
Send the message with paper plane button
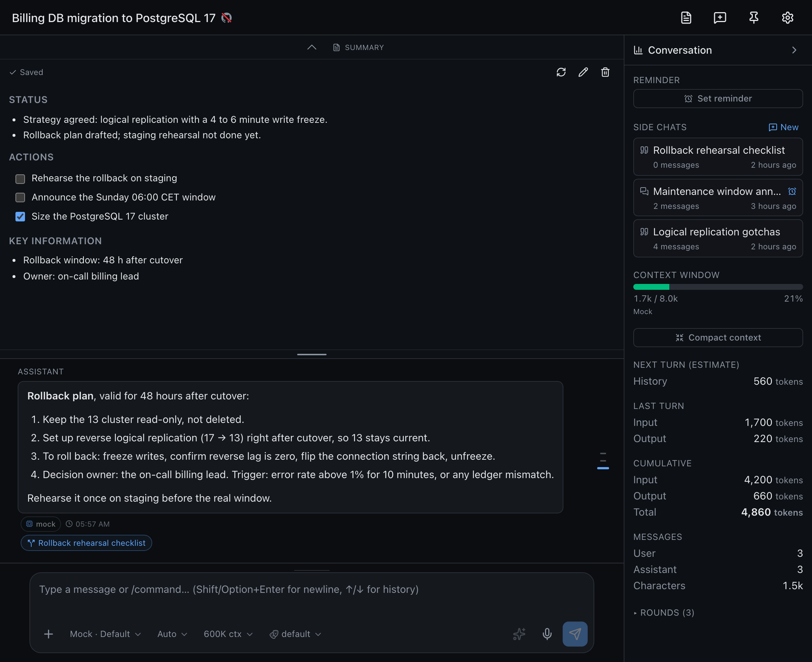(575, 634)
